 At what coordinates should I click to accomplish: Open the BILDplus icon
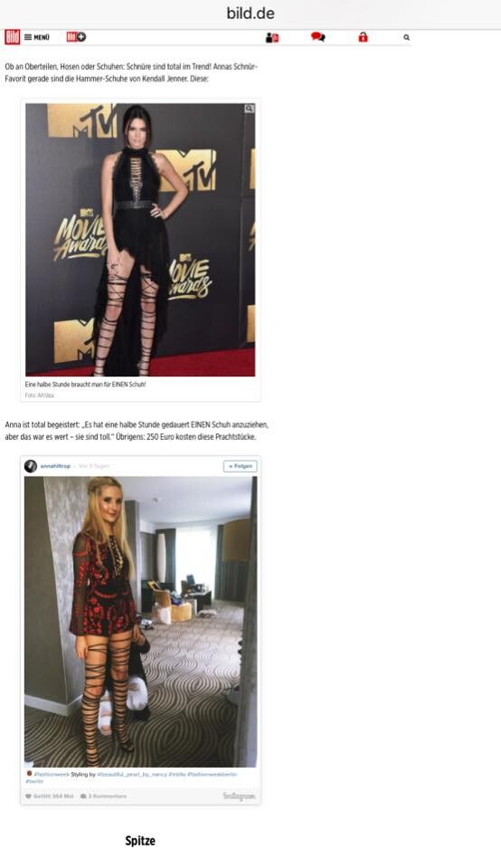(x=76, y=37)
